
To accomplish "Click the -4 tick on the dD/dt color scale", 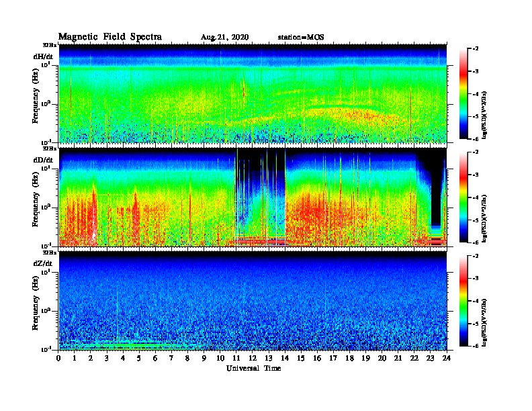I will click(x=476, y=197).
